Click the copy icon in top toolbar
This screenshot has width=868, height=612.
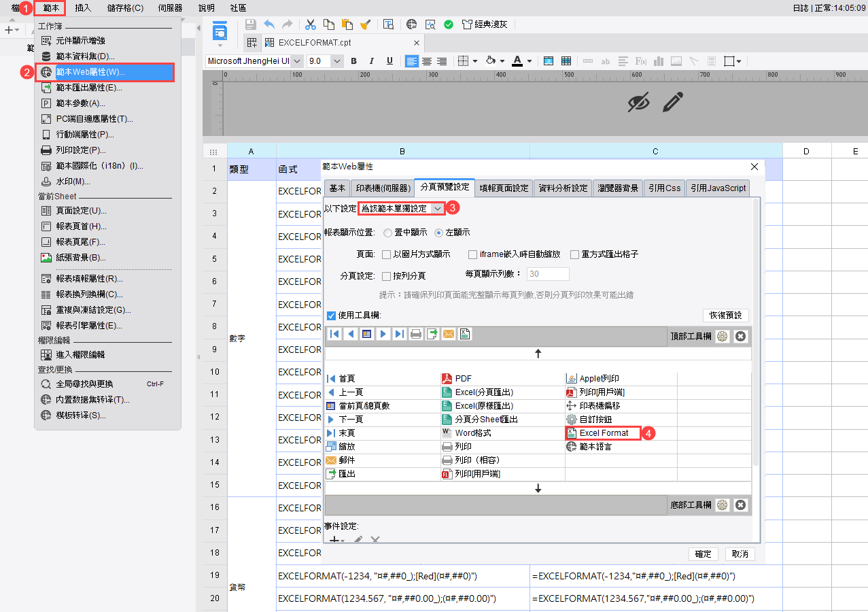329,24
